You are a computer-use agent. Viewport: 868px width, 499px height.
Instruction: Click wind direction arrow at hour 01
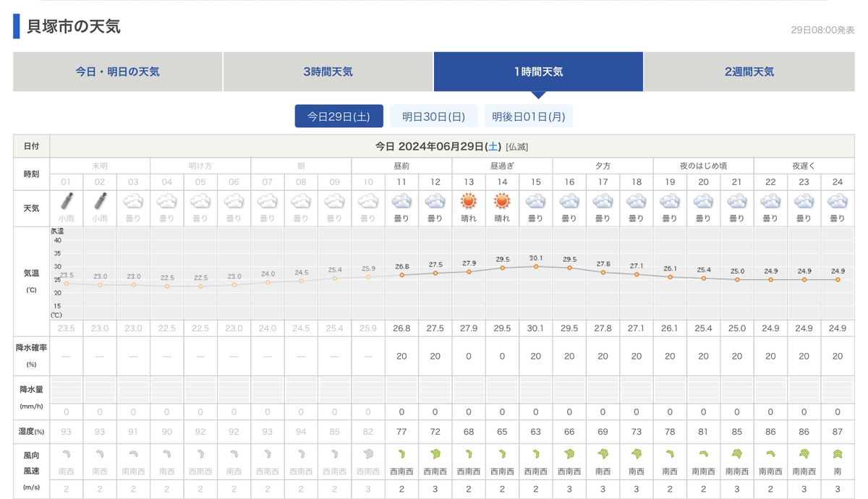point(67,454)
